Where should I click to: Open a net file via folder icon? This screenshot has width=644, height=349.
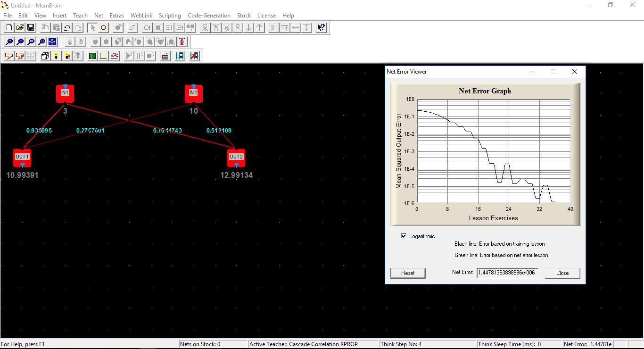pyautogui.click(x=20, y=28)
